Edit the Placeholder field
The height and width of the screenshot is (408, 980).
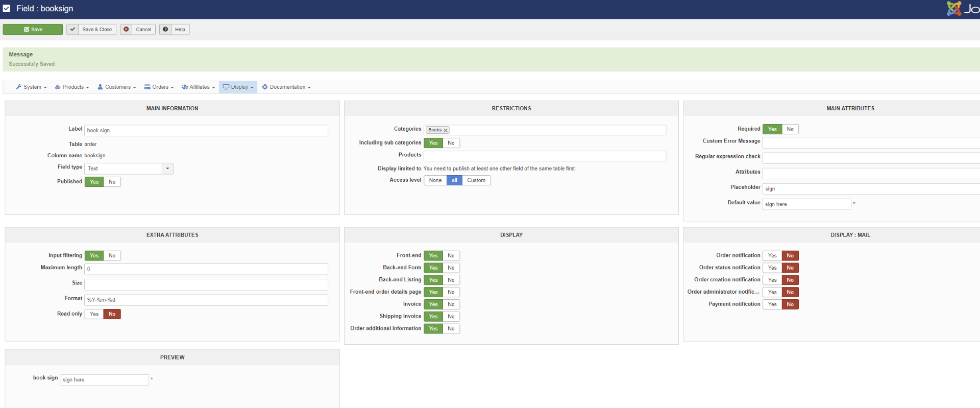point(871,189)
